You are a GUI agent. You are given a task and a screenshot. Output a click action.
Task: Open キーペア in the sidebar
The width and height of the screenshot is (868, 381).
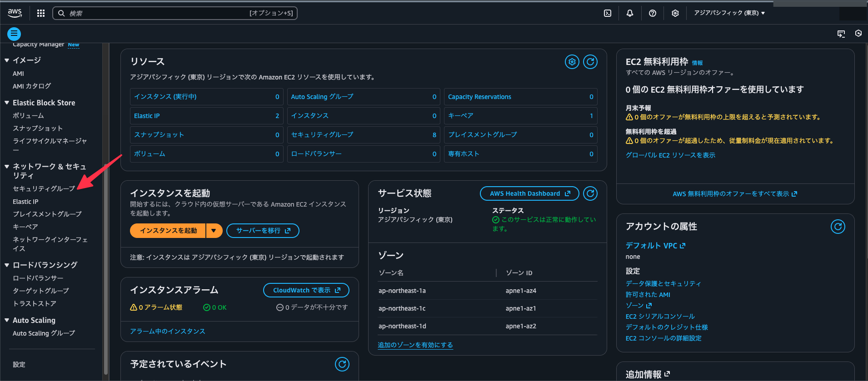click(x=25, y=227)
